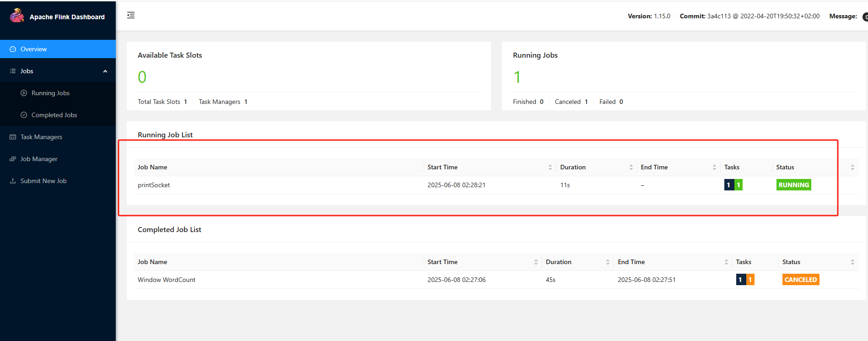Click end time 2025-06-08 02:27:51
Viewport: 868px width, 341px height.
coord(647,280)
